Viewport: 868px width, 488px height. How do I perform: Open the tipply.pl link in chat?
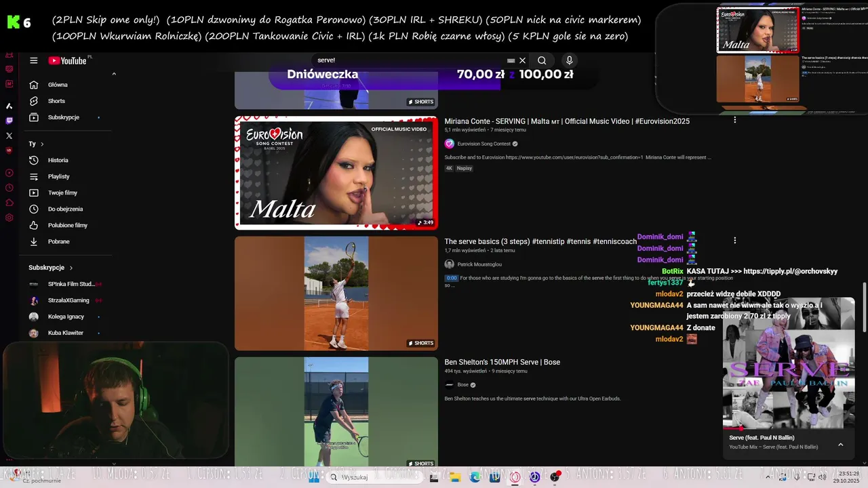[790, 271]
